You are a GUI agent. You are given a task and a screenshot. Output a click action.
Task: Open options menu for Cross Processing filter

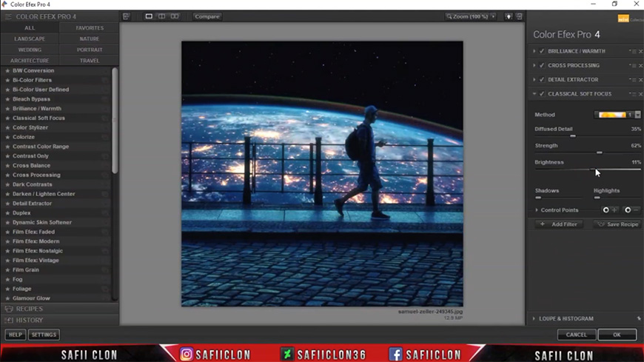[633, 66]
